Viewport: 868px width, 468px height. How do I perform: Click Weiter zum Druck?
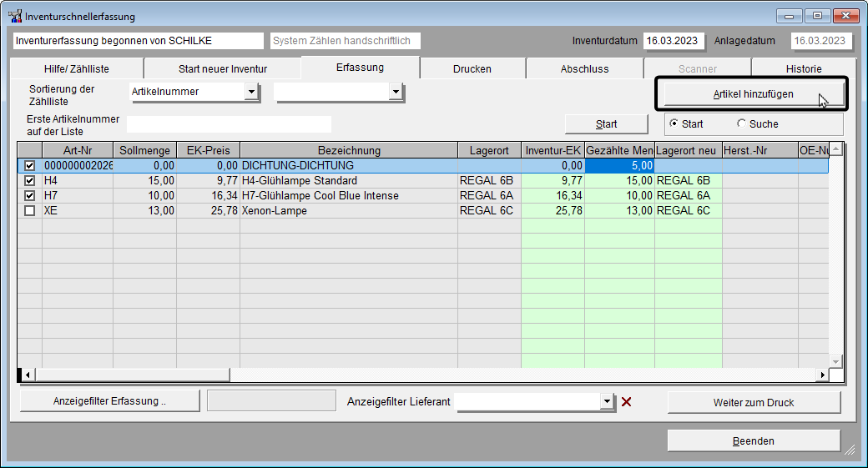(754, 402)
